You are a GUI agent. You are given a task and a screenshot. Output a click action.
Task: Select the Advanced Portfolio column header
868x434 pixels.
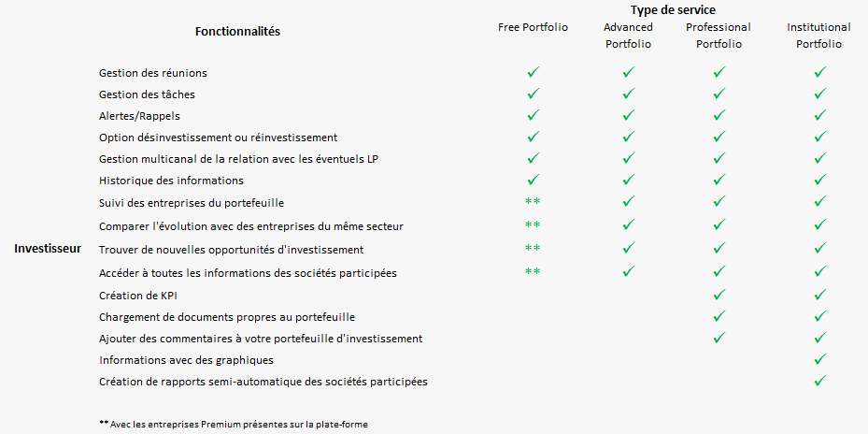628,36
